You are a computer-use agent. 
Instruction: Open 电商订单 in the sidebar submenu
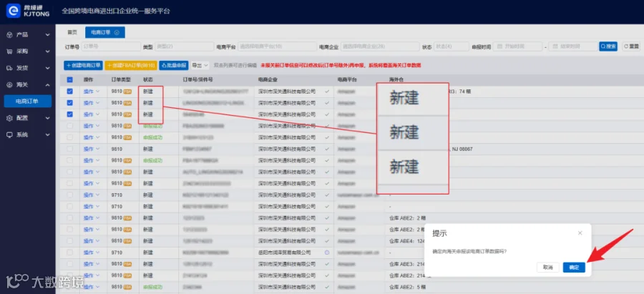point(27,101)
